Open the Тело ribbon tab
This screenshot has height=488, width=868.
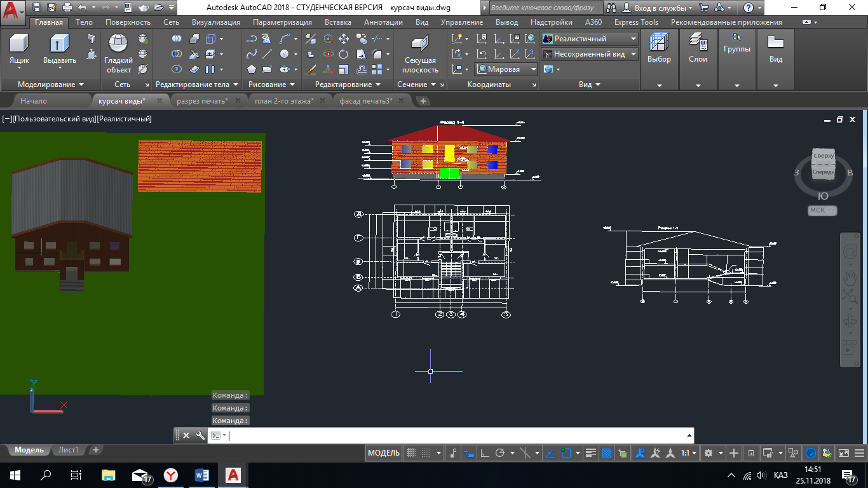(84, 22)
